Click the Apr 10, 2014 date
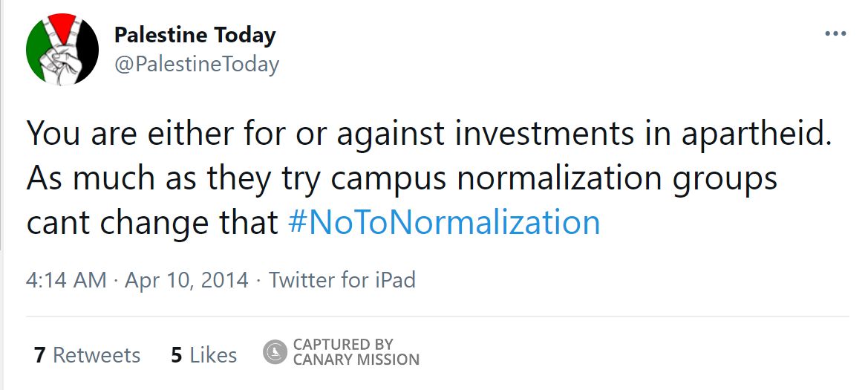This screenshot has width=868, height=390. coord(186,280)
